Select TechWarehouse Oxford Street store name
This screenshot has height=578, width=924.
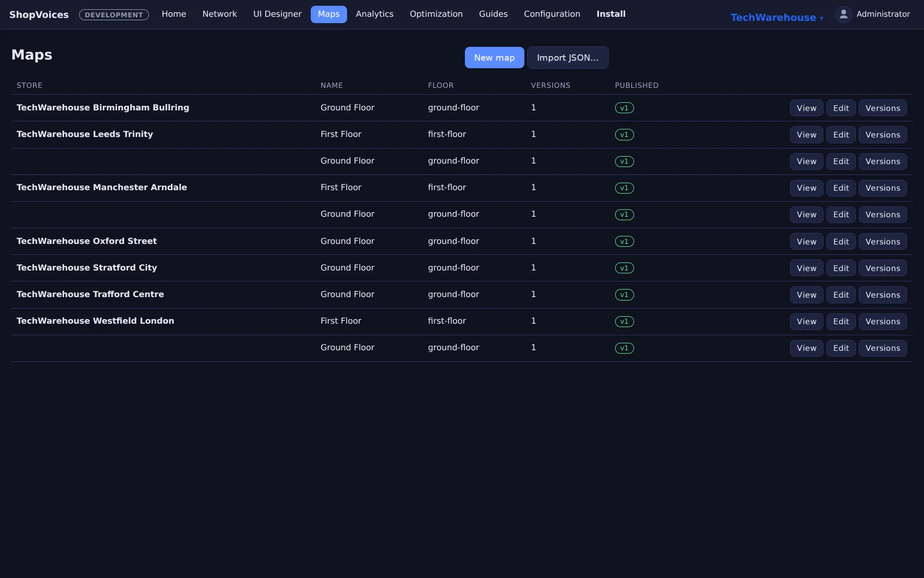click(x=87, y=241)
